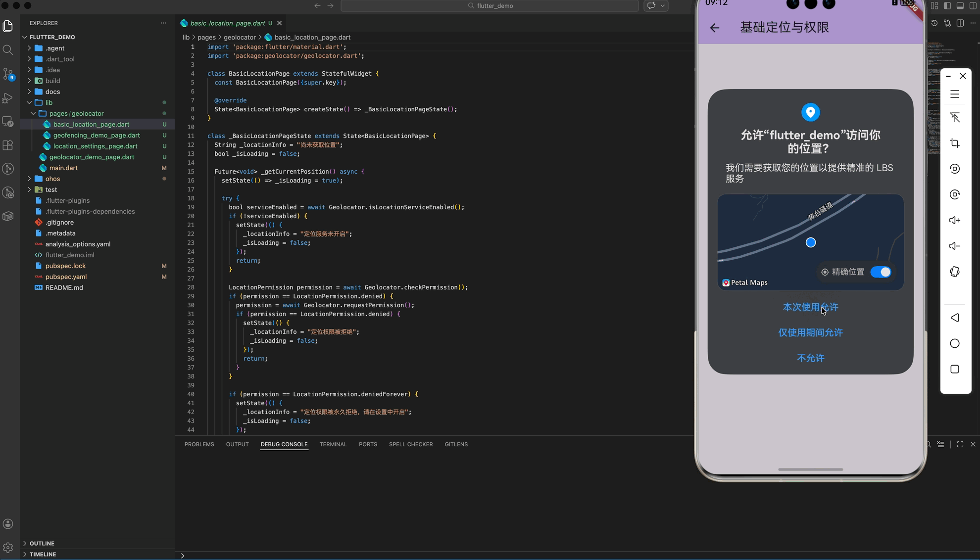Click the 'geolocator' breadcrumb segment
Screen dimensions: 980x560
[x=240, y=37]
